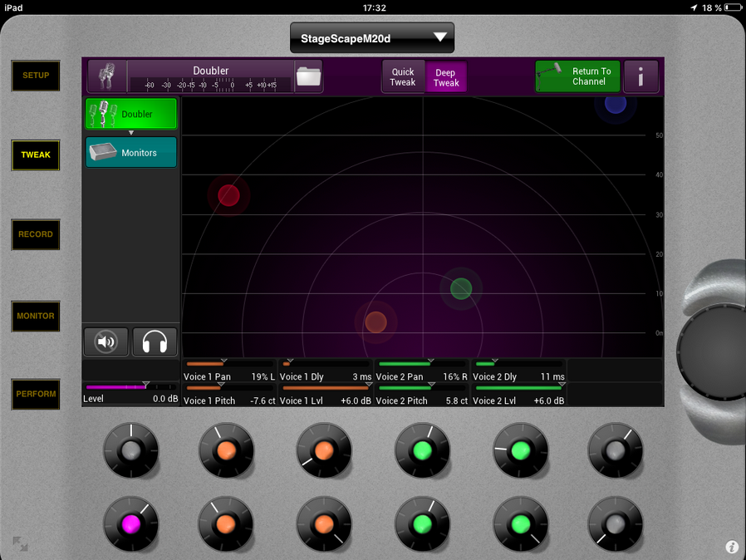
Task: Expand the arrow below the Doubler block
Action: point(131,133)
